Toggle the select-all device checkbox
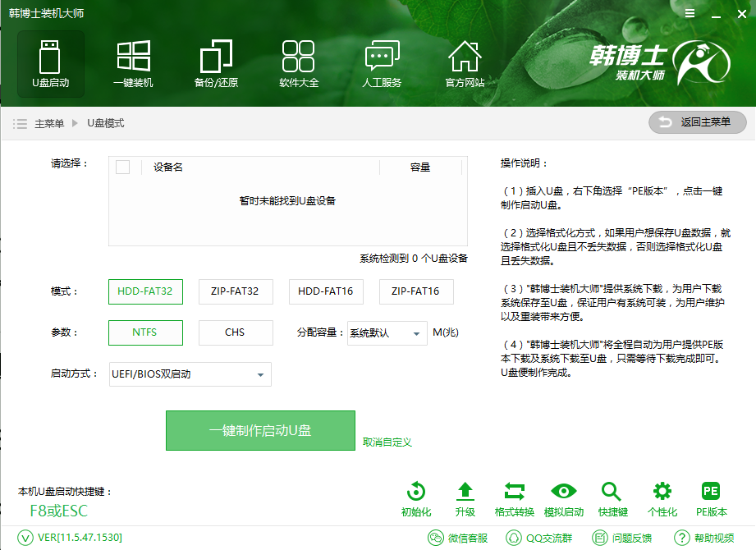This screenshot has height=550, width=756. tap(124, 167)
